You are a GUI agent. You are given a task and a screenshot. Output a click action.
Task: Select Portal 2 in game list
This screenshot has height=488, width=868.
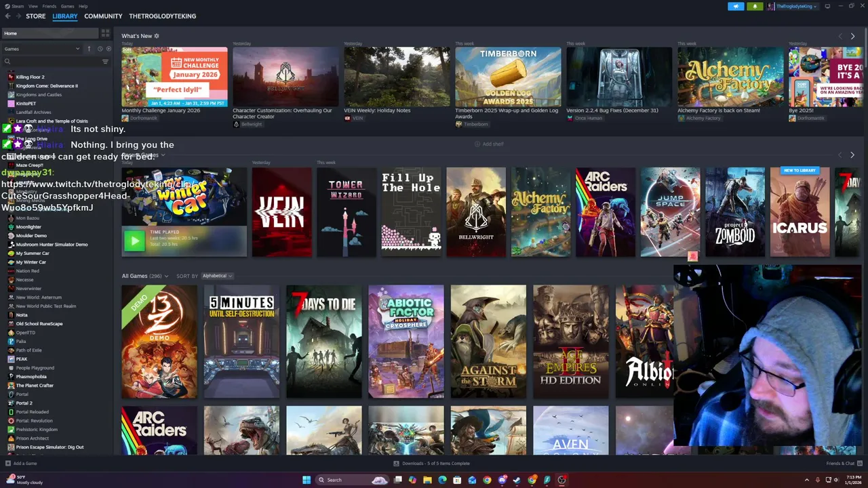24,403
